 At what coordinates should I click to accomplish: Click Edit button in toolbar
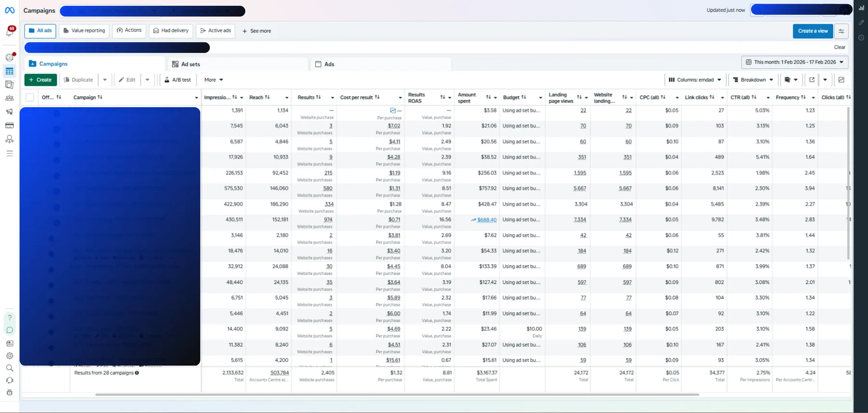127,80
